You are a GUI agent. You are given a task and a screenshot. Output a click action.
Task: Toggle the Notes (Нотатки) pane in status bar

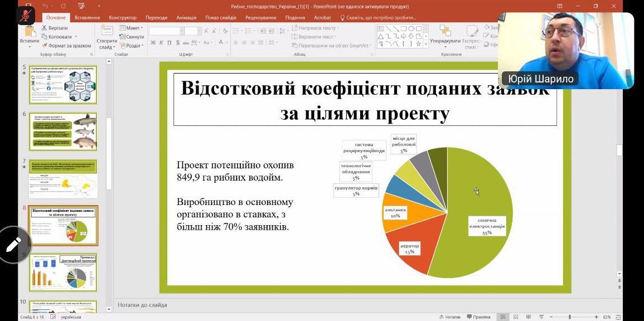[x=449, y=317]
